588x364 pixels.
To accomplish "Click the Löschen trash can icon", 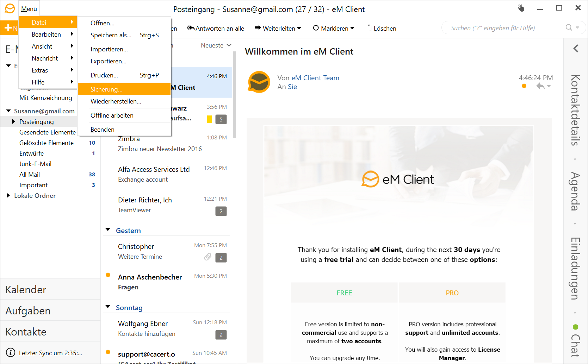I will [369, 28].
